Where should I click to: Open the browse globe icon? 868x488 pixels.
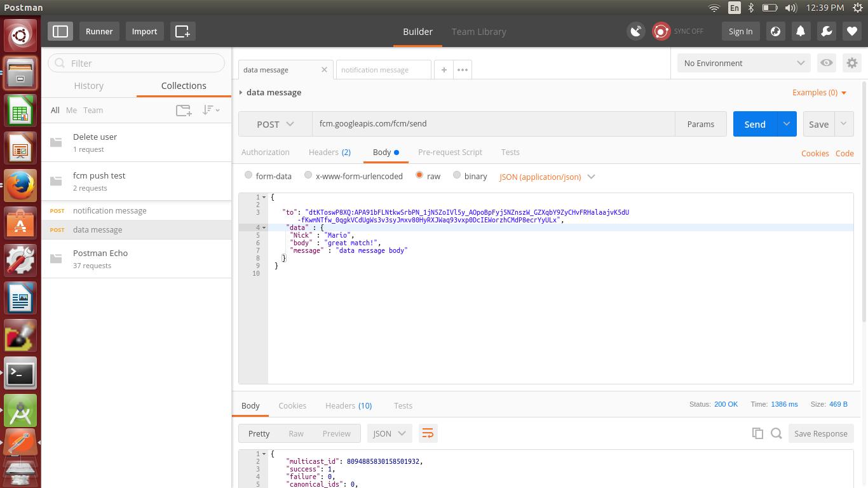point(775,31)
